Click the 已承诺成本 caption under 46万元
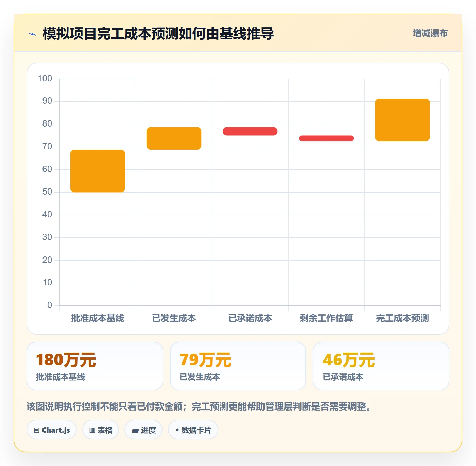 coord(343,377)
